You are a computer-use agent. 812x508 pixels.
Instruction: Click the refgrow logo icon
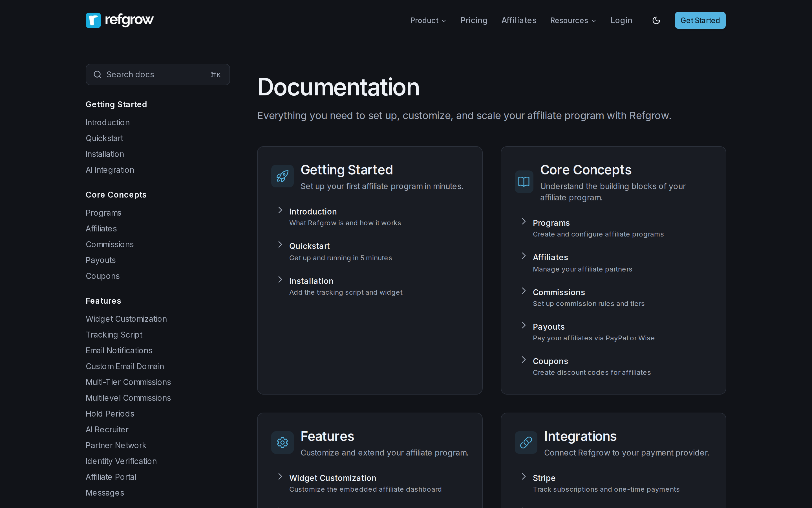93,21
